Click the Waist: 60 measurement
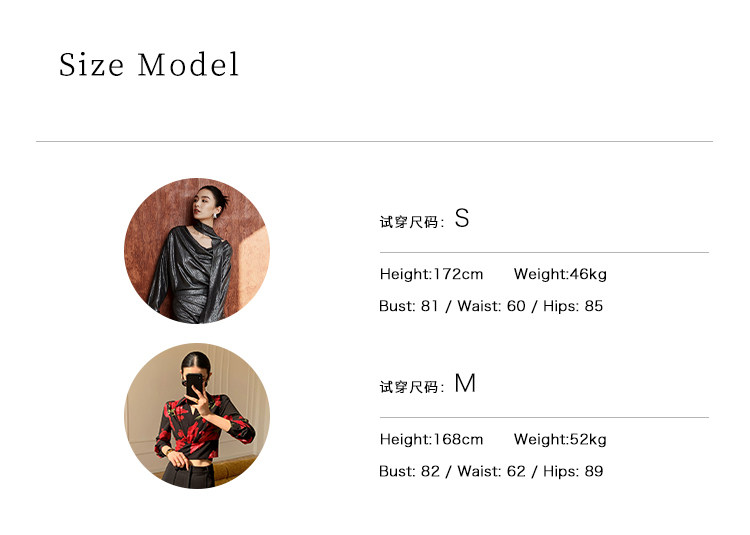 (x=491, y=306)
